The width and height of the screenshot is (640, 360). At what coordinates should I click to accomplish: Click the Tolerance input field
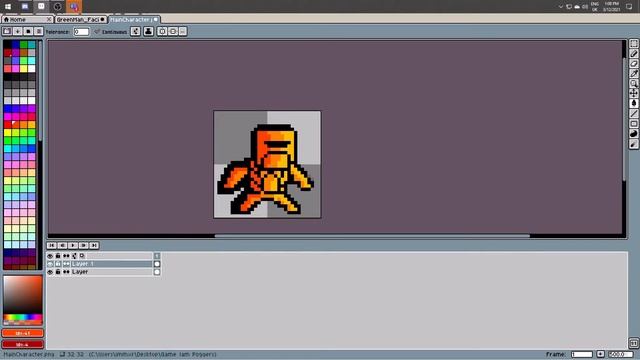(x=81, y=31)
